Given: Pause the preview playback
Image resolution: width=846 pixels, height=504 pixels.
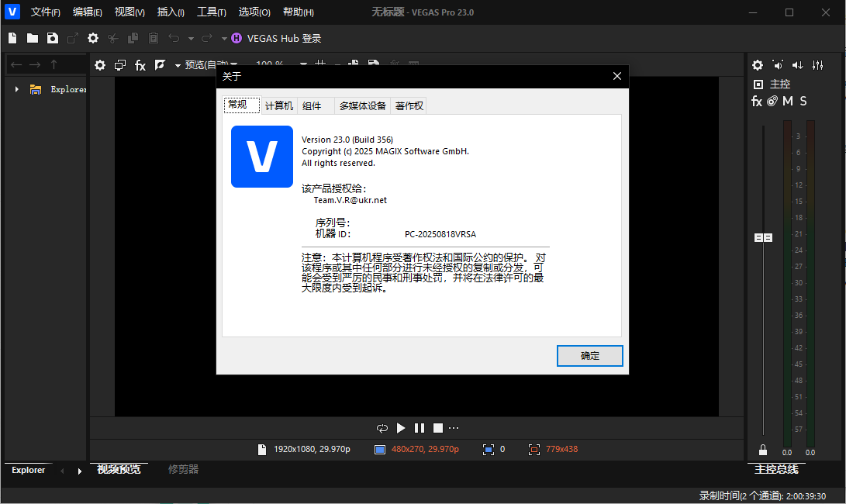Looking at the screenshot, I should [x=420, y=428].
